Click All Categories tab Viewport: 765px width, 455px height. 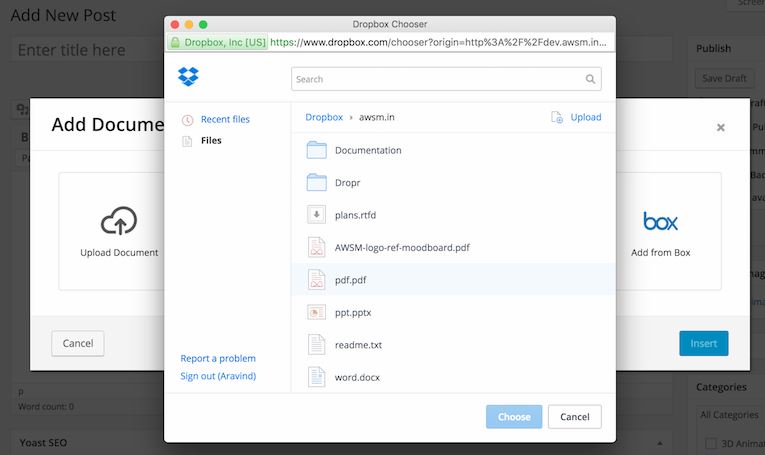point(729,415)
